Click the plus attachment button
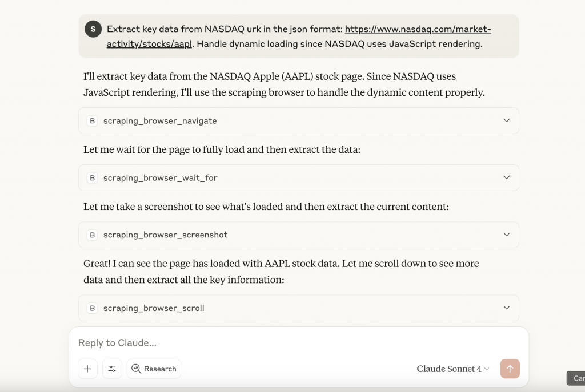Image resolution: width=585 pixels, height=392 pixels. click(87, 369)
